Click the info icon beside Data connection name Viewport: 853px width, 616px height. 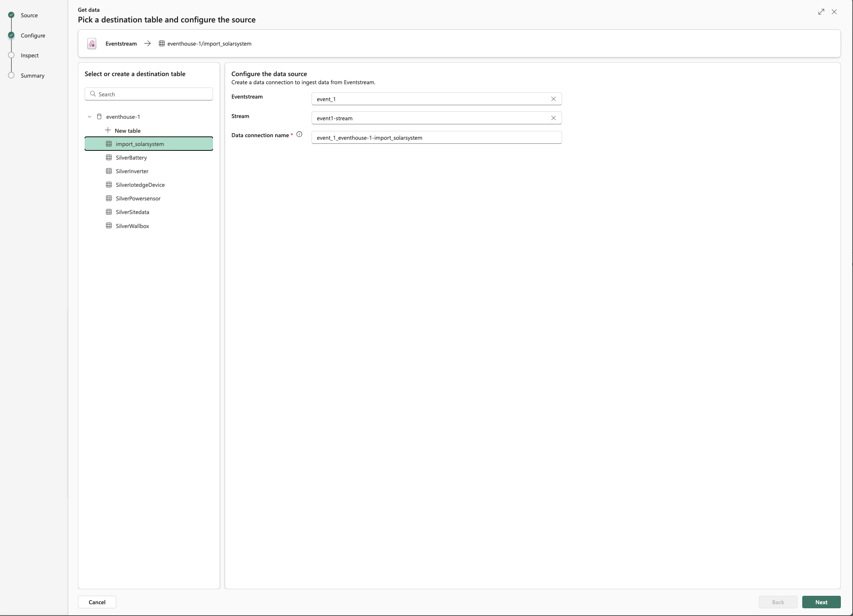299,134
